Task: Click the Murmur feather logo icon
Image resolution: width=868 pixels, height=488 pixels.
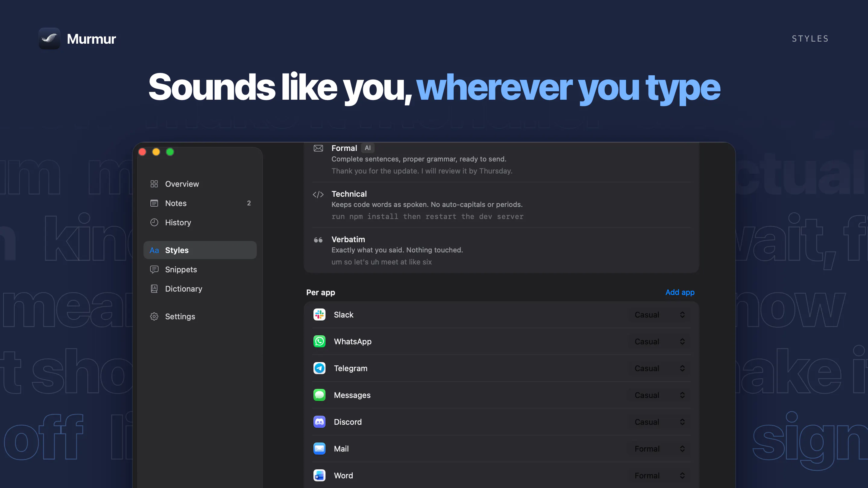Action: click(49, 38)
